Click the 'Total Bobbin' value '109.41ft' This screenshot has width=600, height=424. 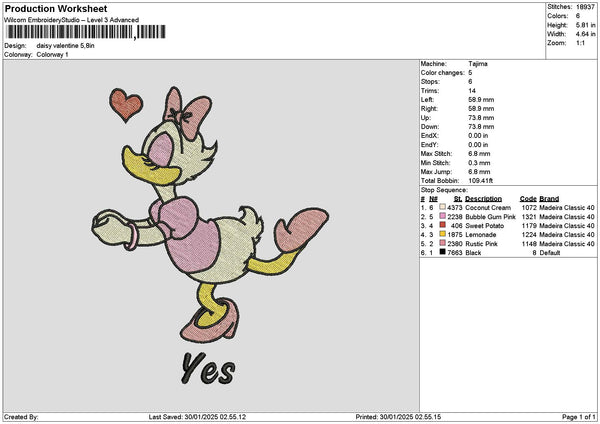(x=480, y=181)
